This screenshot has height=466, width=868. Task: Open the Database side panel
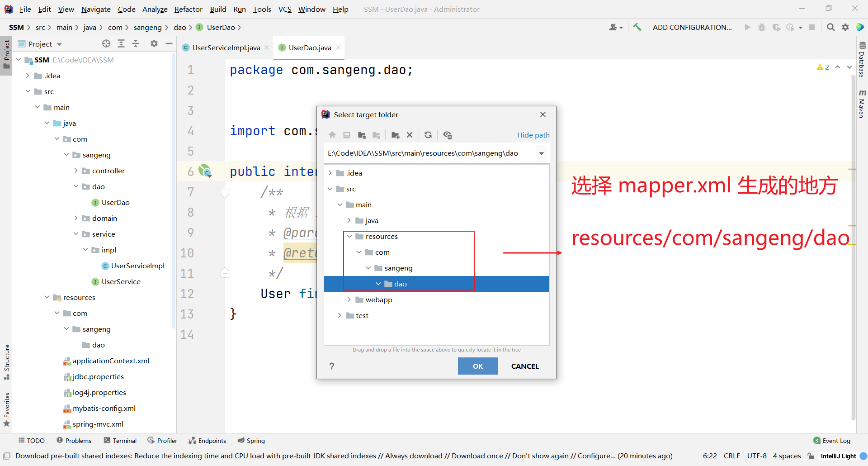coord(862,59)
